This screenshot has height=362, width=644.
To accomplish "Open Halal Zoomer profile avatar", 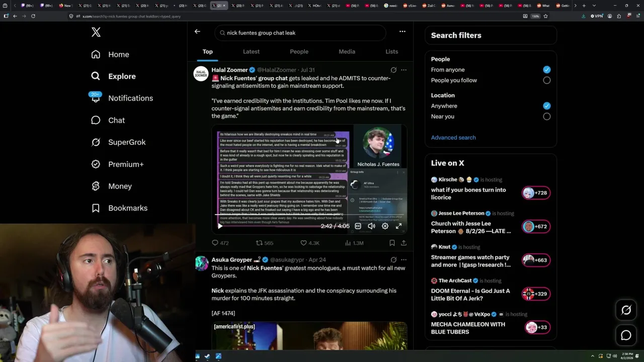I will (x=201, y=73).
